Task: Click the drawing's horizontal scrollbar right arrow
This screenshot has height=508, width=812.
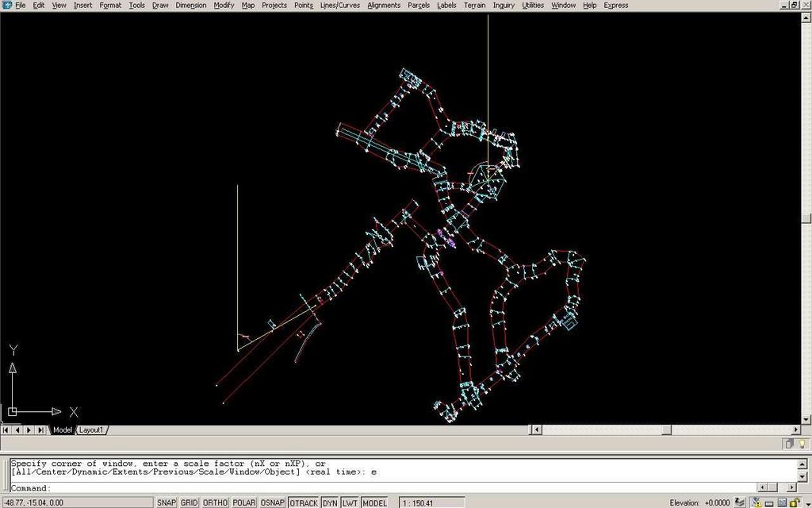Action: pyautogui.click(x=796, y=429)
